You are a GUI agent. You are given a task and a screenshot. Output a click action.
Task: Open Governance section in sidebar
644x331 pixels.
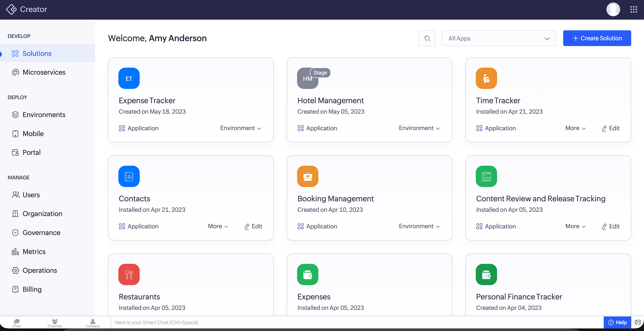tap(41, 232)
